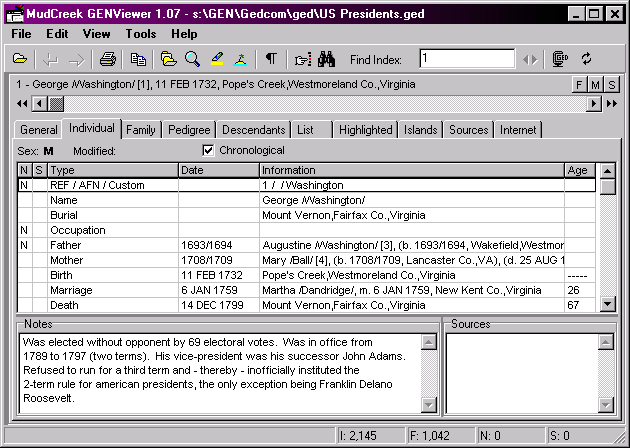Click the printer icon in toolbar

click(108, 59)
